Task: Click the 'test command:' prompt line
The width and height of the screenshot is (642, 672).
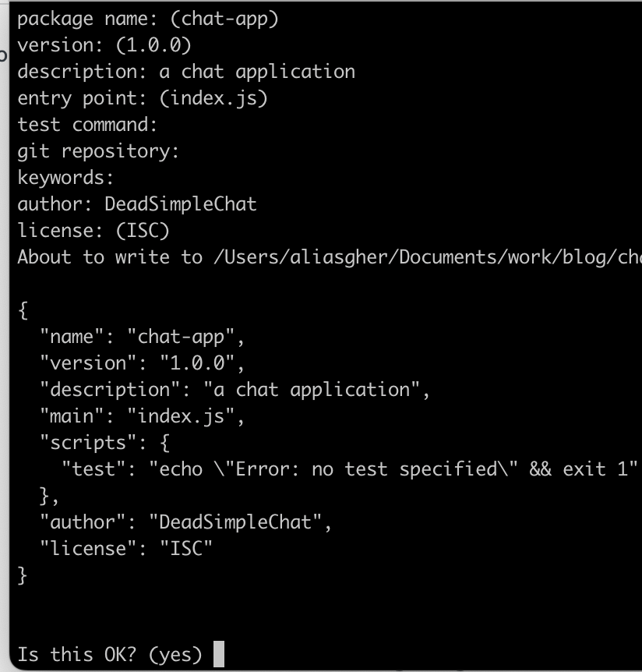Action: click(x=88, y=125)
